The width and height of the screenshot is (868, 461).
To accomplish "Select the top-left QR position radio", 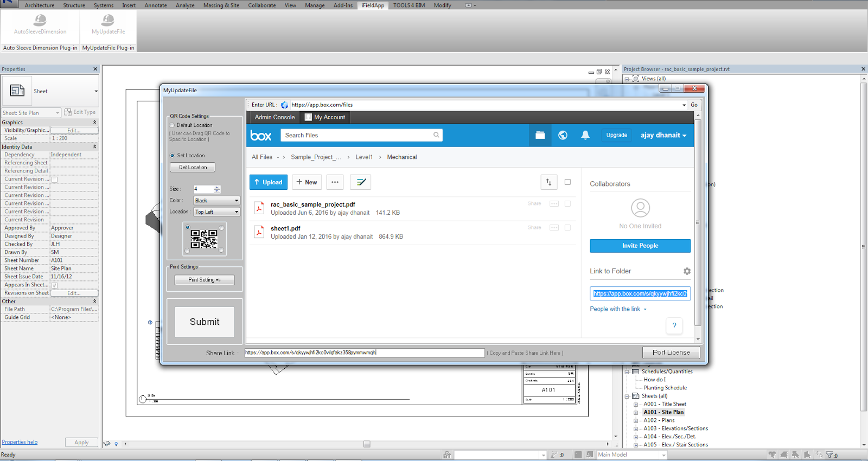I will click(188, 228).
